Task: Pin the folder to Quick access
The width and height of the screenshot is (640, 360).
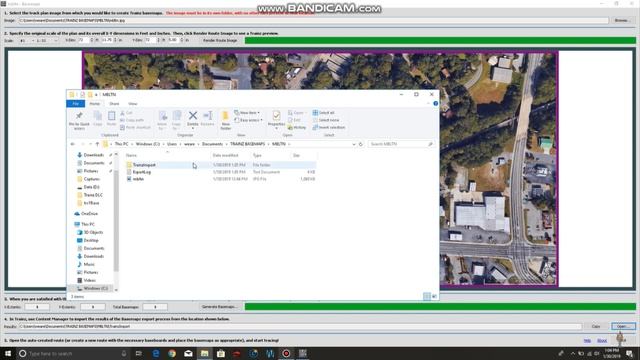Action: coord(79,120)
